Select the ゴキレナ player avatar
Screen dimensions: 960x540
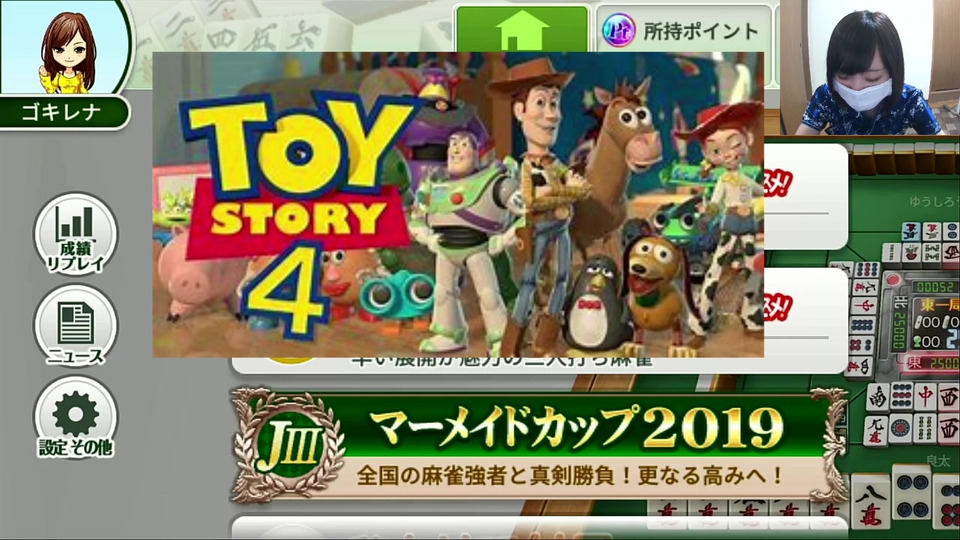click(x=66, y=48)
